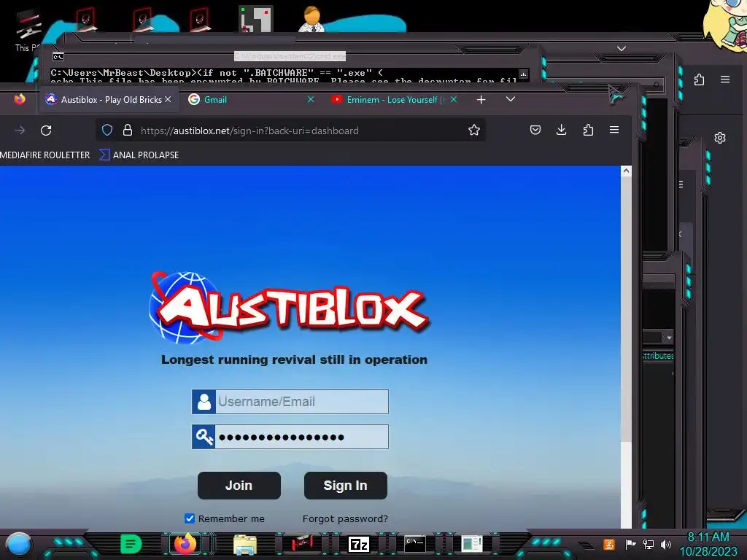747x560 pixels.
Task: Bookmark this page with the star icon
Action: (x=473, y=130)
